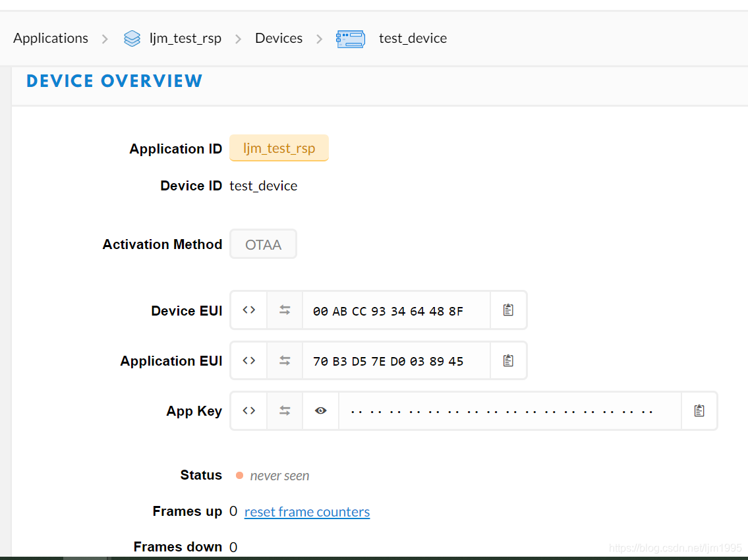Switch byte order of App Key
Viewport: 748px width, 560px height.
tap(285, 410)
